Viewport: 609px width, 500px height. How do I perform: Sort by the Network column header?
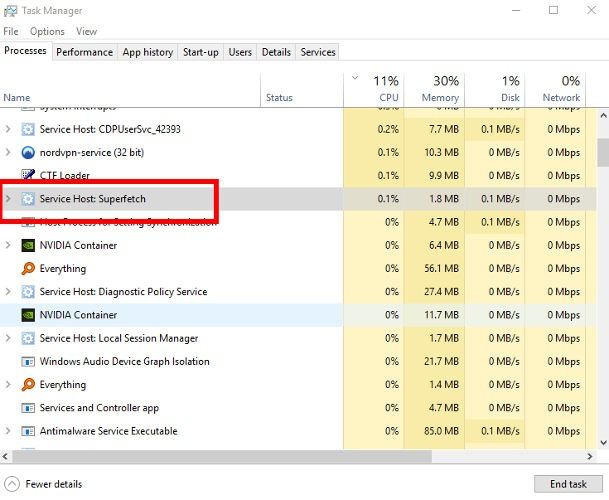click(x=555, y=90)
